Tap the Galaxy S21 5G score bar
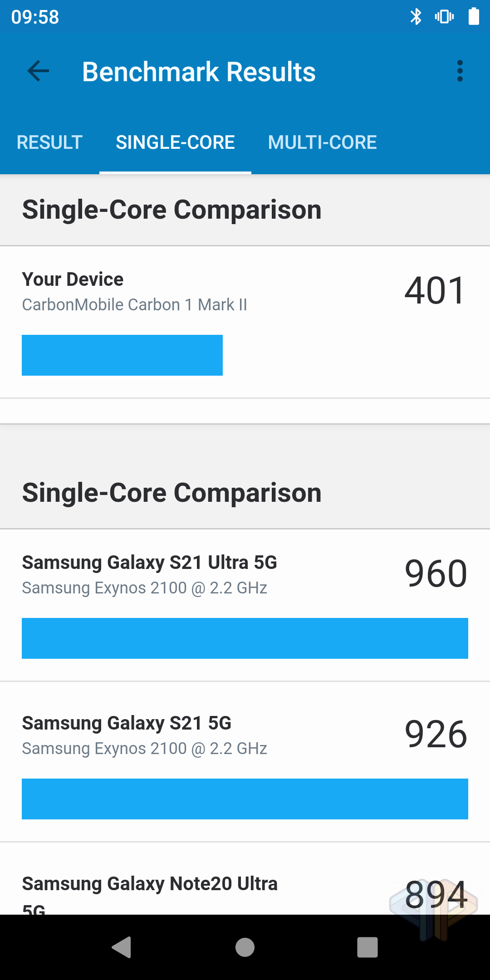490x980 pixels. pyautogui.click(x=245, y=799)
